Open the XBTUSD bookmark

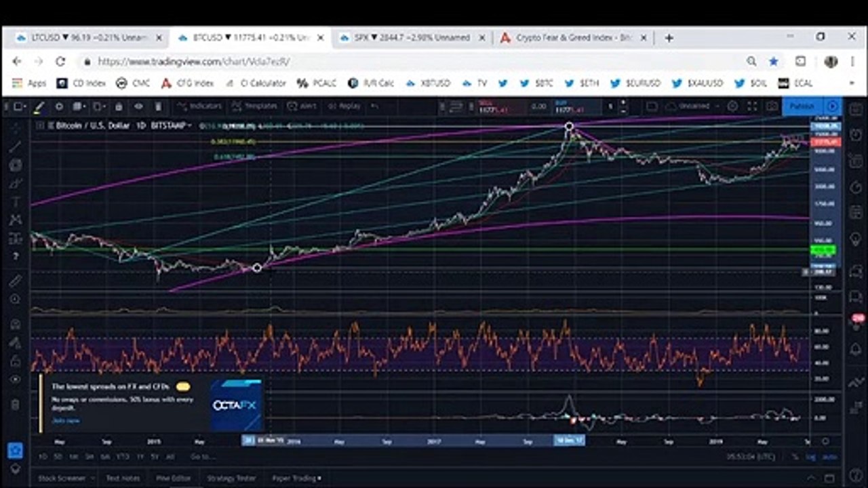pos(427,83)
